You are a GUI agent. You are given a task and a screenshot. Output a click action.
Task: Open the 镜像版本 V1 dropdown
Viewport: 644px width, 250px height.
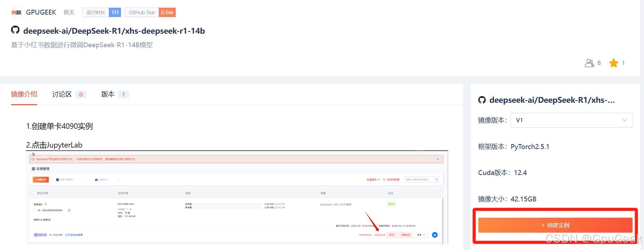(x=571, y=120)
